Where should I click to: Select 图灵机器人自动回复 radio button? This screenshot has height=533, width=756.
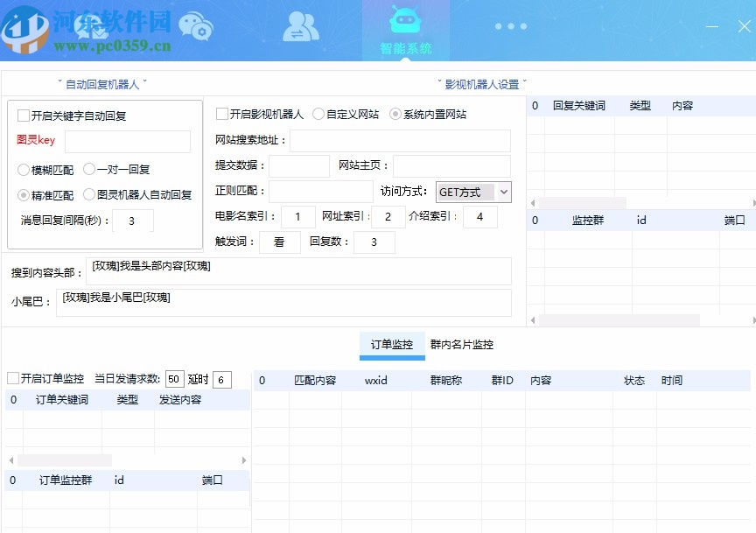(88, 194)
